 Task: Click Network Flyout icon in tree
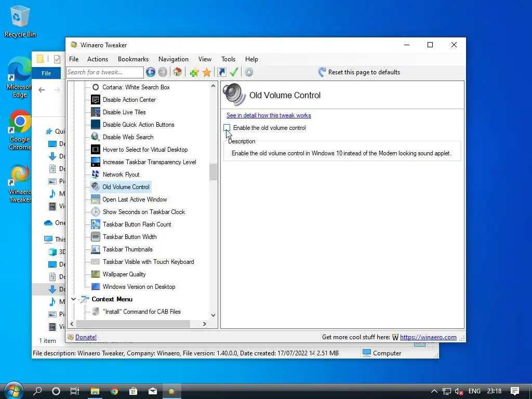click(96, 175)
